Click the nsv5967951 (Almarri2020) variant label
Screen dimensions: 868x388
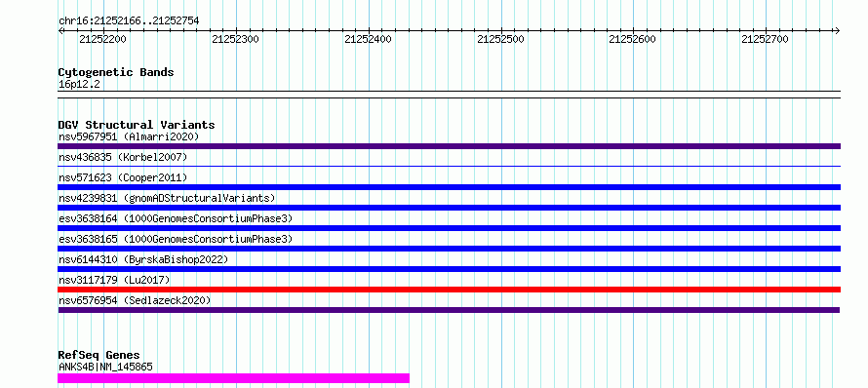[x=129, y=136]
